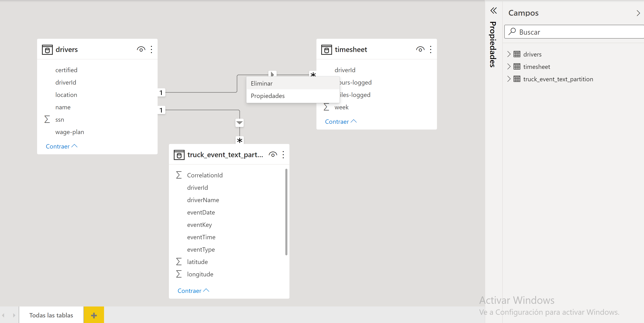Image resolution: width=644 pixels, height=323 pixels.
Task: Select Eliminar in the context menu
Action: (x=293, y=83)
